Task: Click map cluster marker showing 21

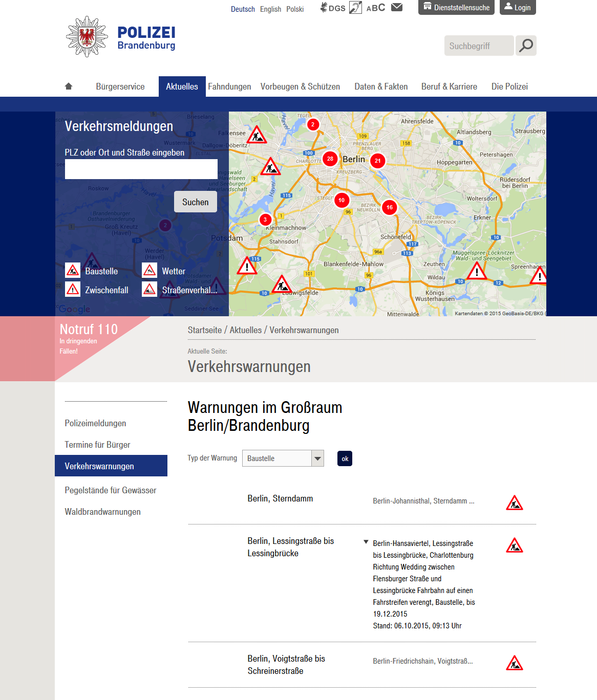Action: (x=378, y=161)
